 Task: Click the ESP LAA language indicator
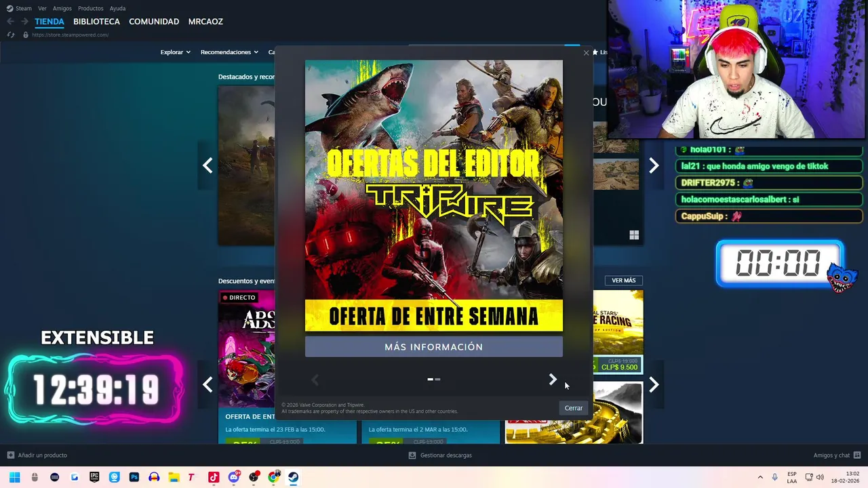point(792,477)
